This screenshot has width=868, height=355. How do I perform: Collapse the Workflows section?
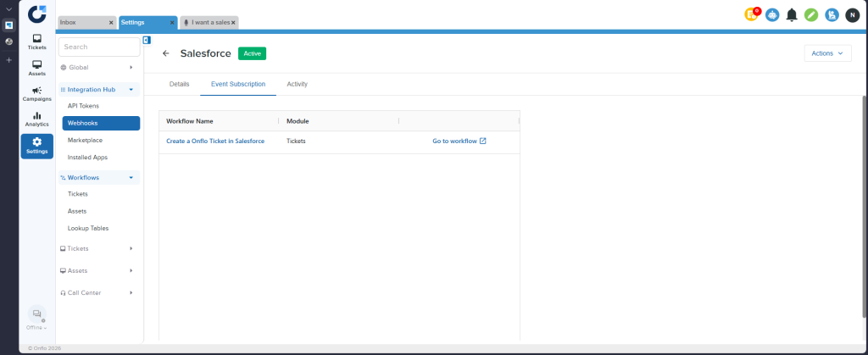[x=131, y=178]
